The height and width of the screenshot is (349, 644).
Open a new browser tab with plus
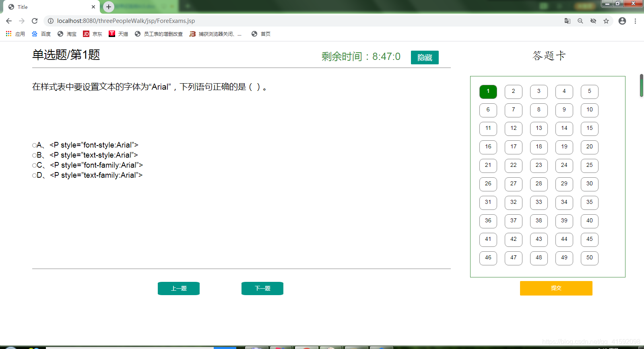[109, 7]
